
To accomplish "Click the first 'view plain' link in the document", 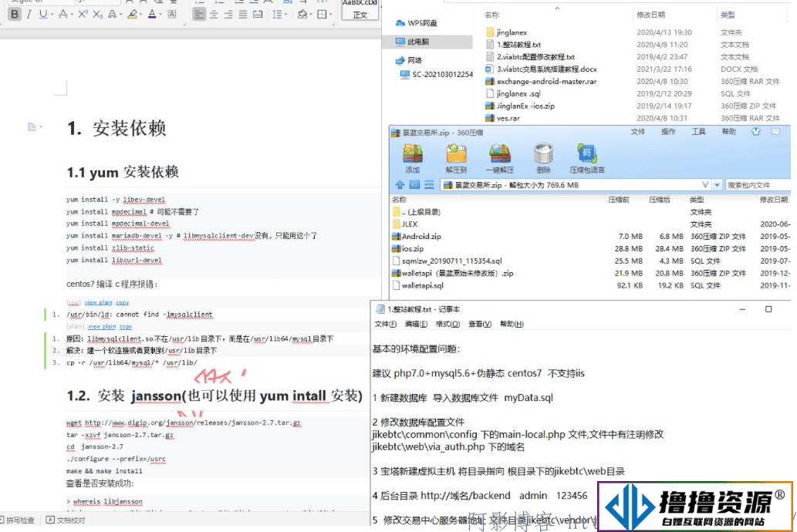I will click(x=98, y=302).
